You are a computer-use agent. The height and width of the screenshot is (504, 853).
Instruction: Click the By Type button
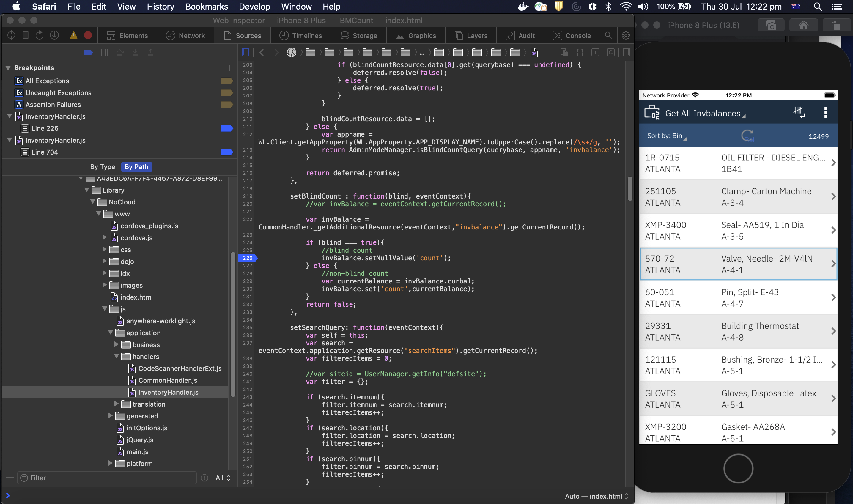[102, 167]
